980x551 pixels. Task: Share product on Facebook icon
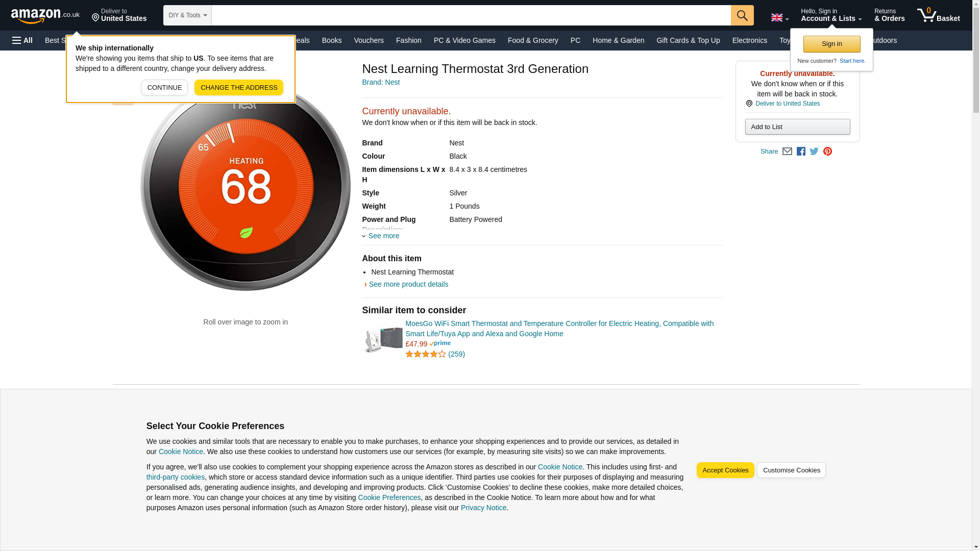tap(801, 152)
